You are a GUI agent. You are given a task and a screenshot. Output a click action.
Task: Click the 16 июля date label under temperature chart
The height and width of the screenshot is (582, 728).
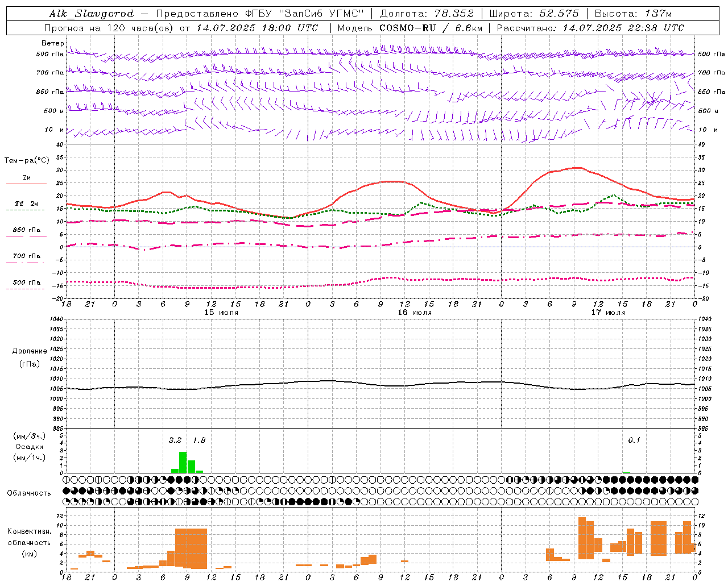click(x=415, y=313)
